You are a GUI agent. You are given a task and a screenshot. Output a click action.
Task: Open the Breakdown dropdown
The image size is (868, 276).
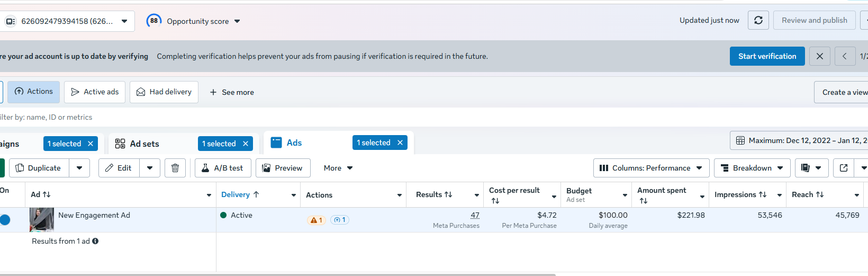pos(752,168)
